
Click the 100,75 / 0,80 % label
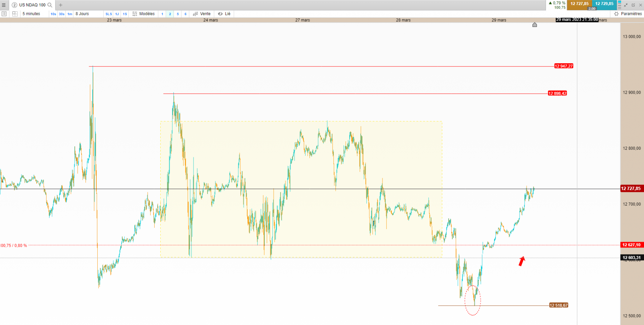(x=14, y=246)
